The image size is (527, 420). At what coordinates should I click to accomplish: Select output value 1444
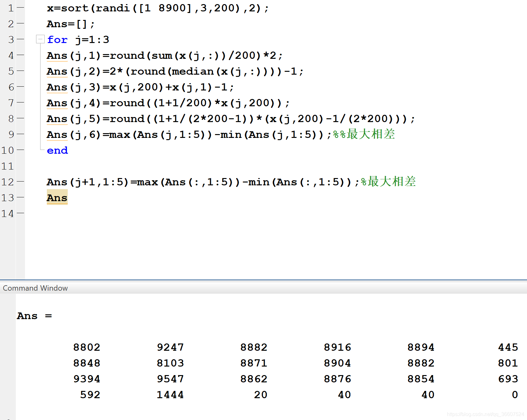click(x=170, y=395)
